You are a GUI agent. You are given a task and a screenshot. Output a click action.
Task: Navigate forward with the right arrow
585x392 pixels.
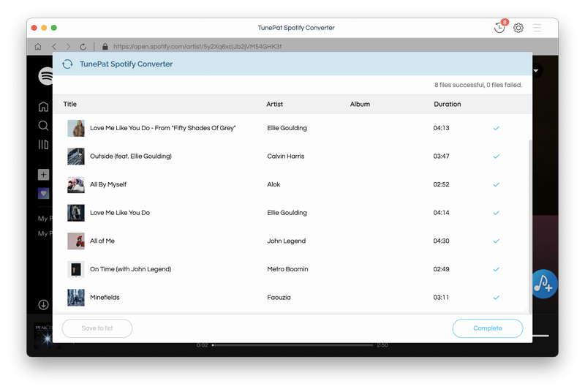pos(68,47)
